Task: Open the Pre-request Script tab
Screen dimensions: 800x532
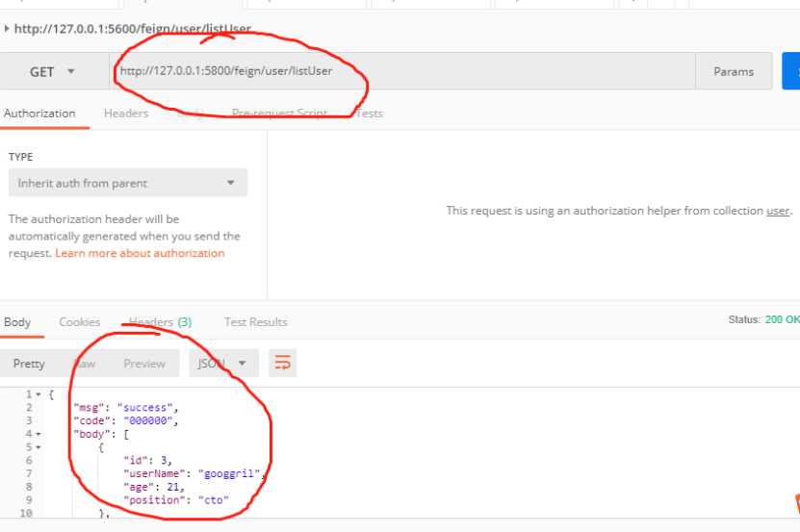Action: [x=279, y=114]
